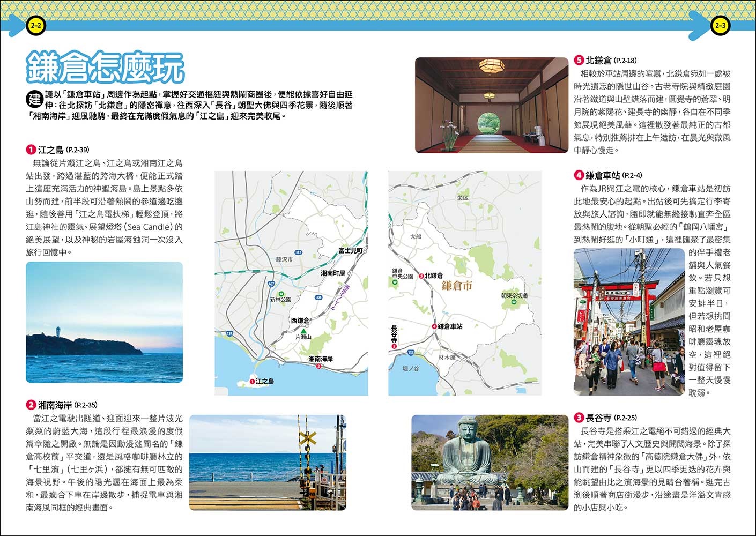Open the P.2-39 page reference for 江之島
Screen dimensions: 756x536
78,150
